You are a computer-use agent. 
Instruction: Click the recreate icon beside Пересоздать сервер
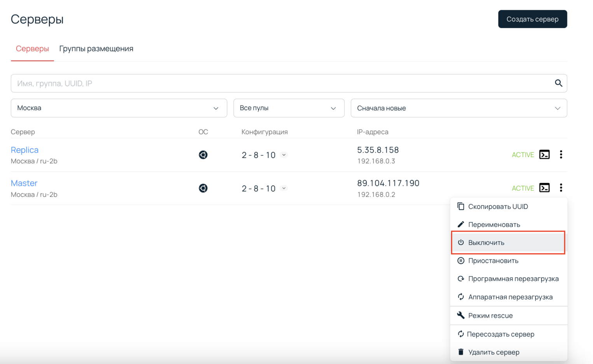pos(461,334)
